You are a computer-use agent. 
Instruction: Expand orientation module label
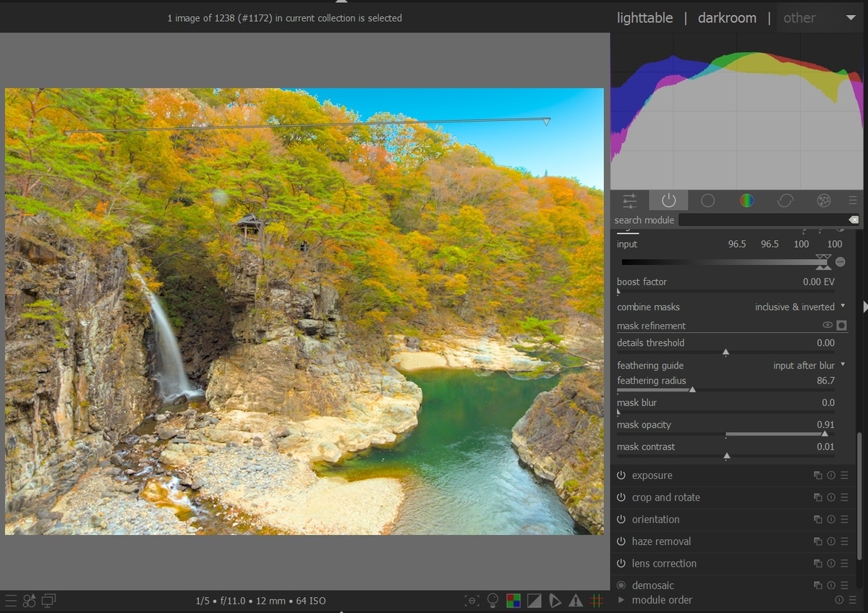[655, 520]
